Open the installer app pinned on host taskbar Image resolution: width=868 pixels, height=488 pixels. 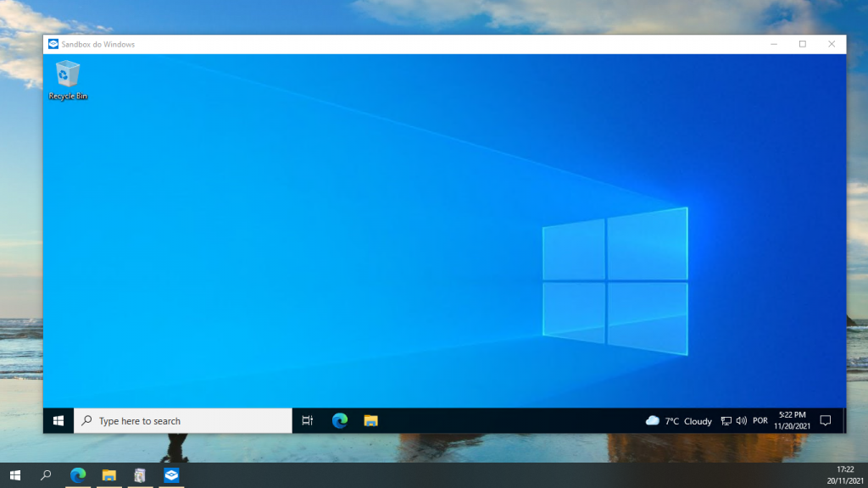click(x=138, y=475)
